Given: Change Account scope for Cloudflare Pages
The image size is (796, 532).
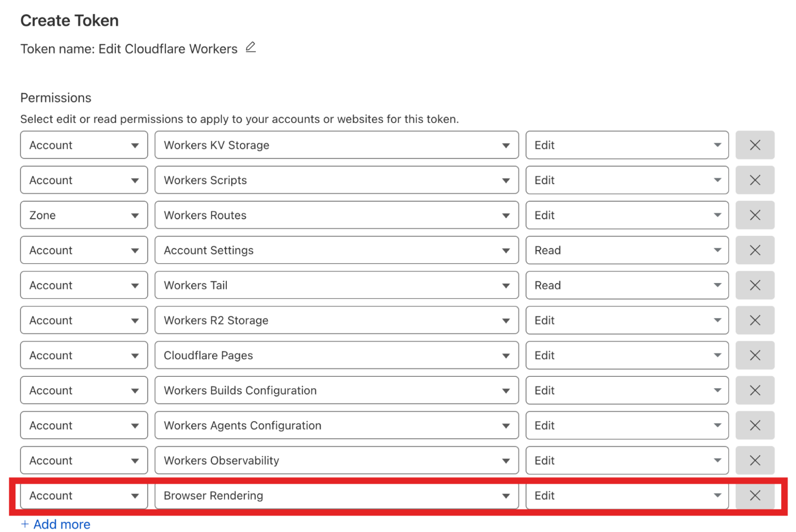Looking at the screenshot, I should point(84,355).
